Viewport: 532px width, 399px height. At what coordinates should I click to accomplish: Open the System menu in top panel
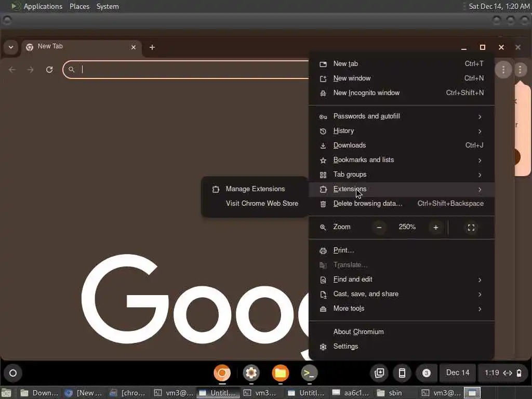coord(108,6)
